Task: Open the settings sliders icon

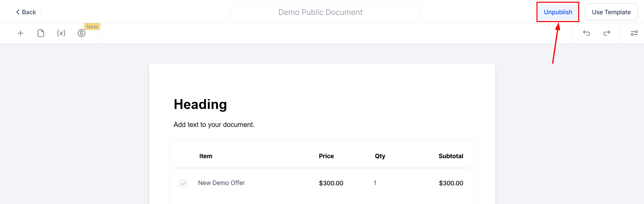Action: click(634, 33)
